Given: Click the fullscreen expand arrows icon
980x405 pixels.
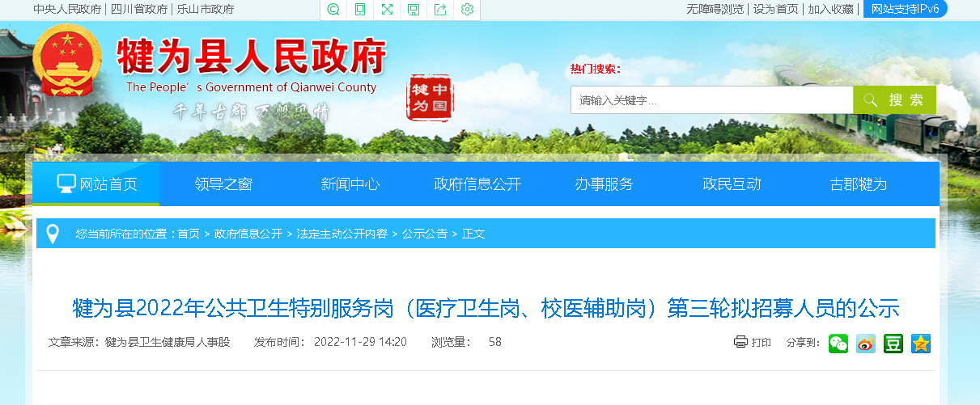Looking at the screenshot, I should pos(387,10).
